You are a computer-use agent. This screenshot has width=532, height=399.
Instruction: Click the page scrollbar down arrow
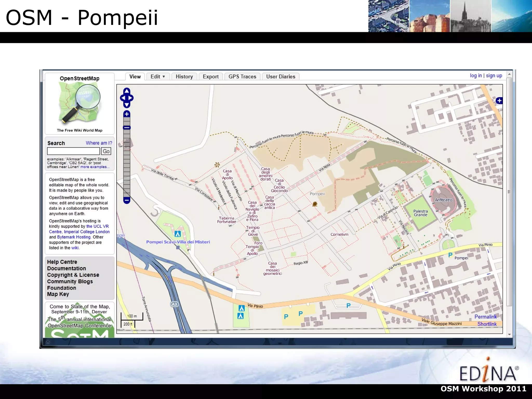pos(509,334)
